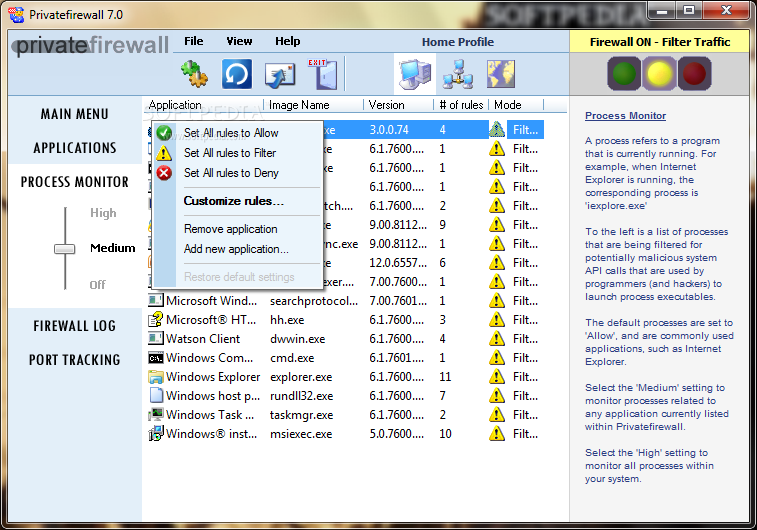Click green check icon for Allow
Screen dimensions: 757x530
coord(164,133)
